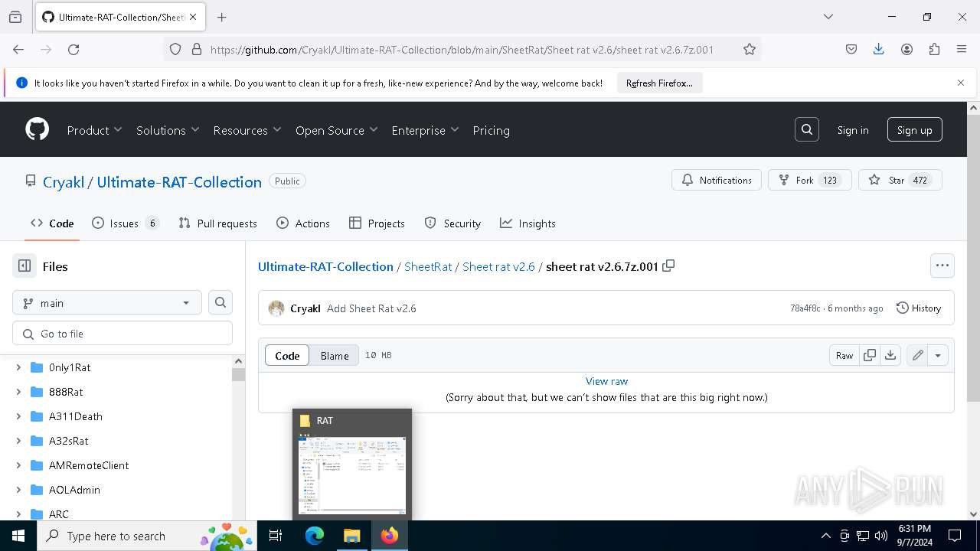Click the RAT folder window preview thumbnail
Image resolution: width=980 pixels, height=551 pixels.
pos(352,464)
